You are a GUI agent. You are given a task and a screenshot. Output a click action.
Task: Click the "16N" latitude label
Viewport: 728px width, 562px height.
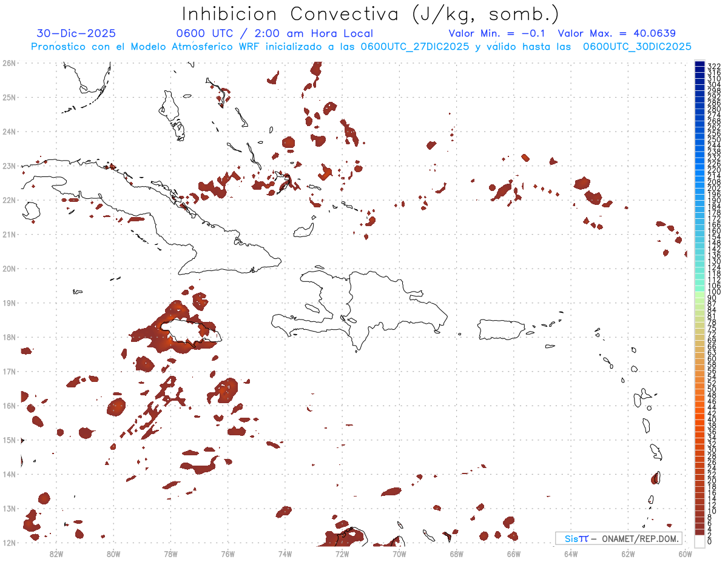coord(9,406)
